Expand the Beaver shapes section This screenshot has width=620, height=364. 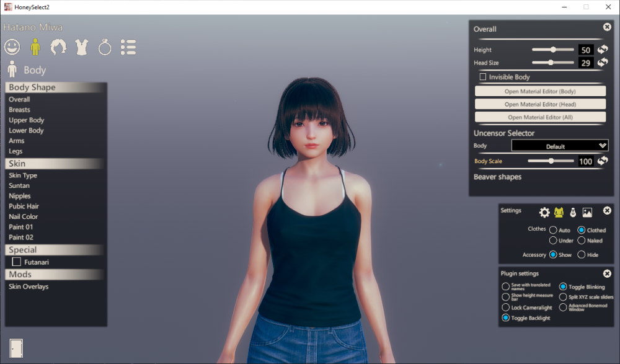[x=497, y=177]
